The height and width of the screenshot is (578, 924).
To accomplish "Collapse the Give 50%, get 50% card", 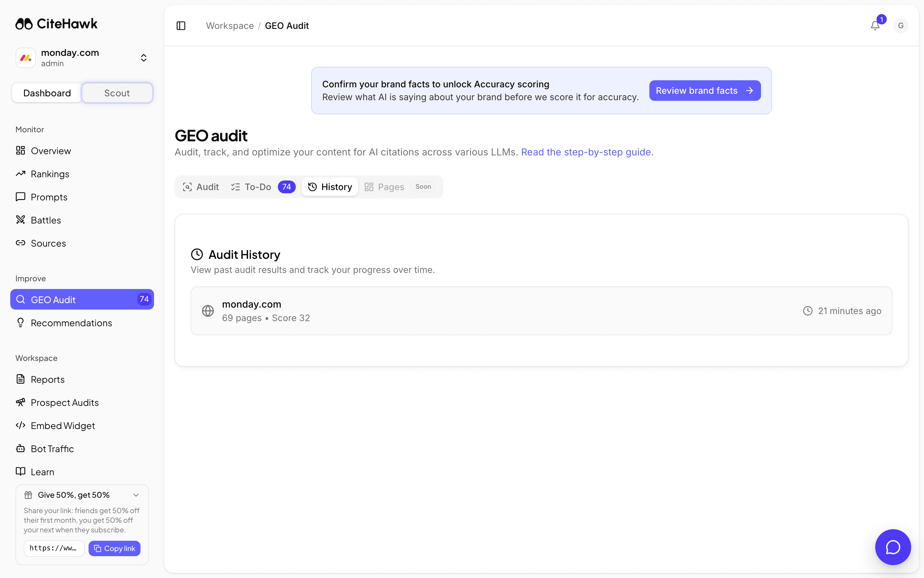I will [136, 495].
